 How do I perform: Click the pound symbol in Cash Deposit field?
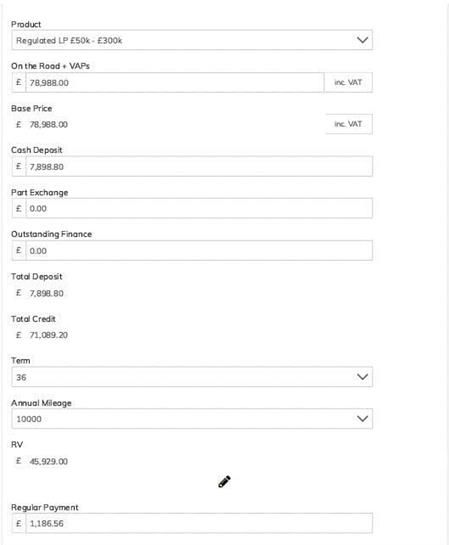[19, 166]
